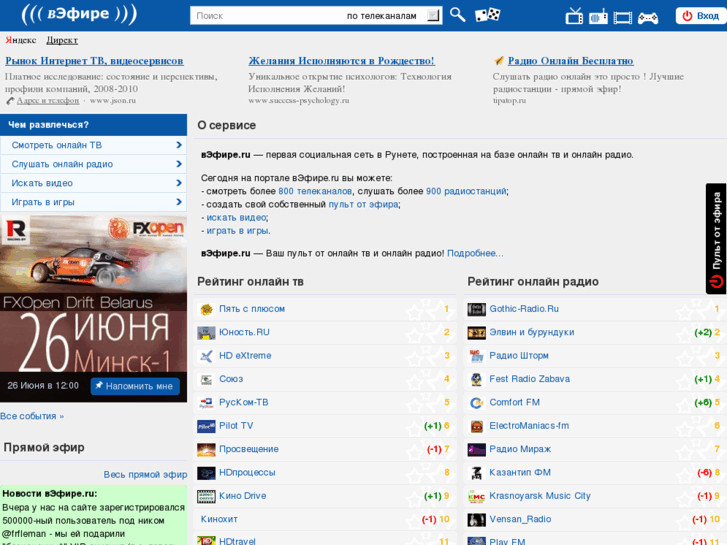
Task: Click the FXOpen Drift Belarus banner image
Action: [93, 293]
